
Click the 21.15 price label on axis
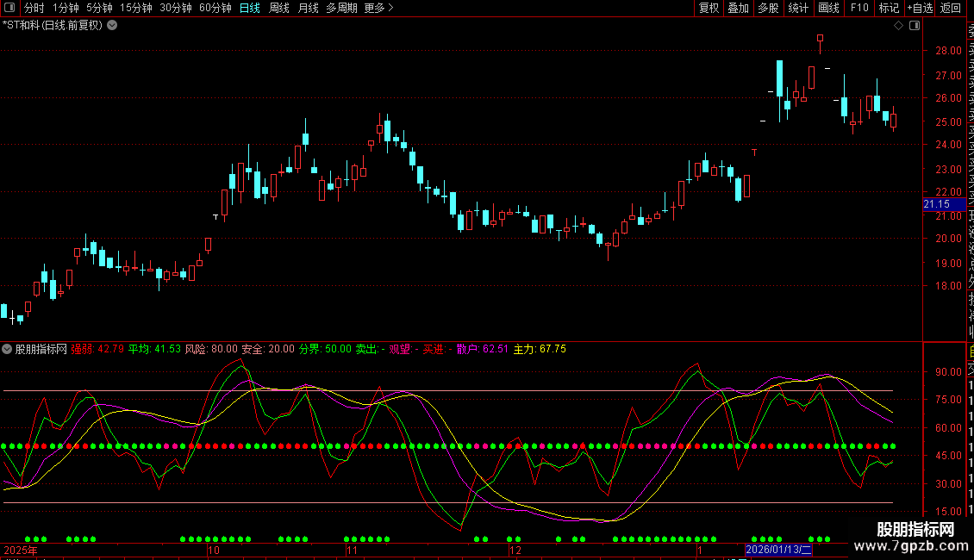click(937, 204)
